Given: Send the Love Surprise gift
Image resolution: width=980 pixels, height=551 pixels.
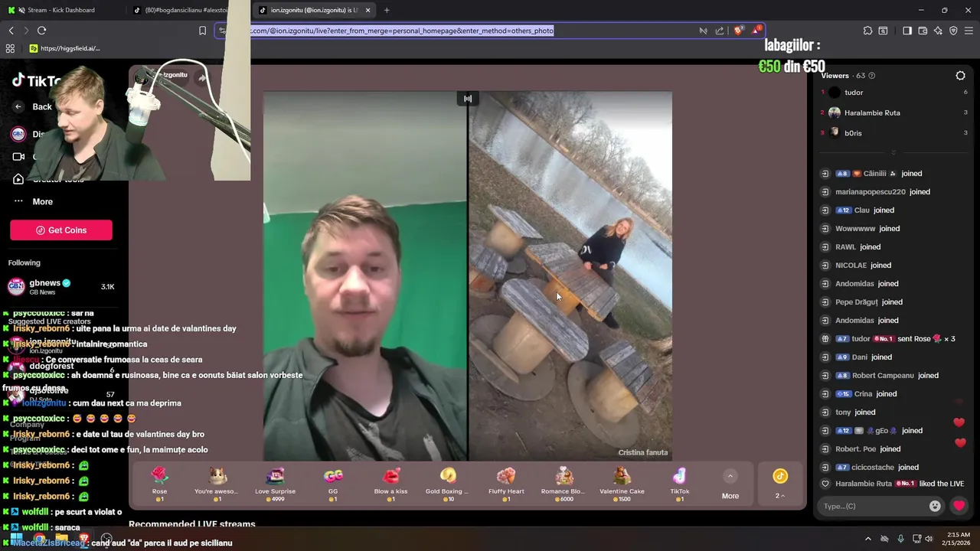Looking at the screenshot, I should [275, 483].
